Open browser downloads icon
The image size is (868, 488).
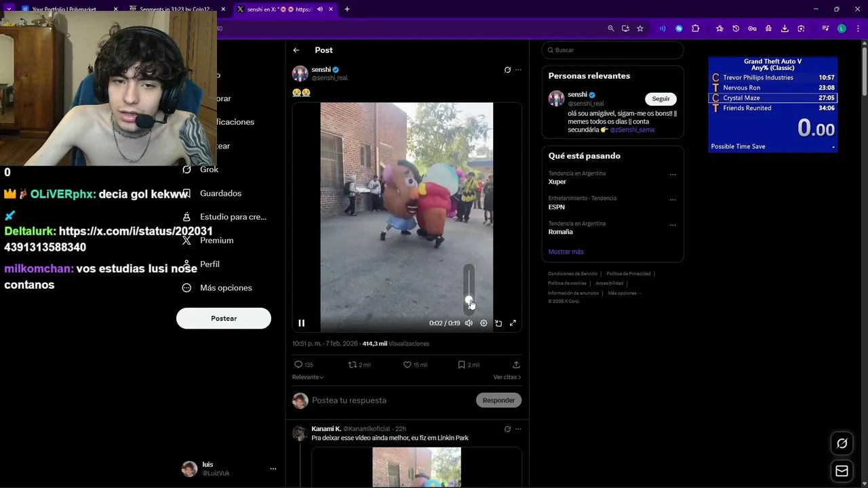785,28
